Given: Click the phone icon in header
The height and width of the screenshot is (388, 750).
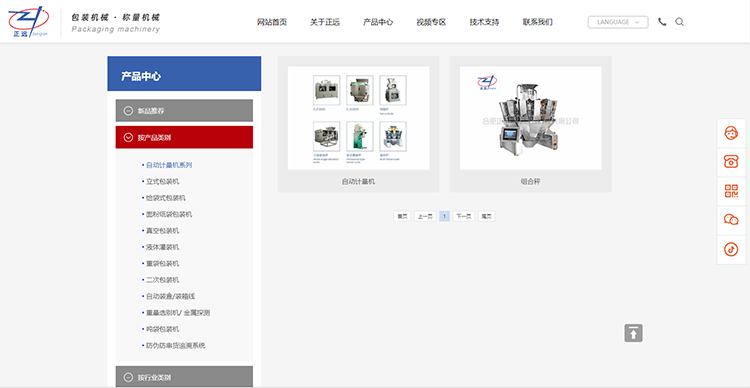Looking at the screenshot, I should click(662, 22).
